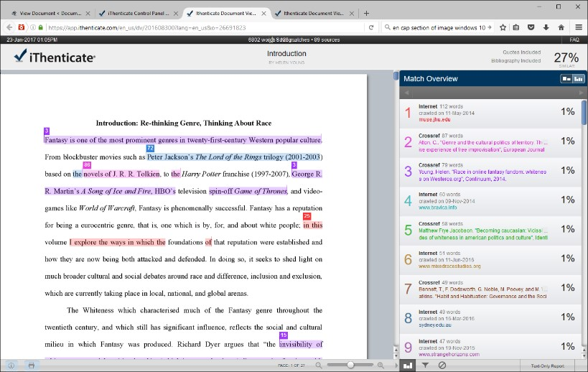Bookmark this page with star icon

(503, 27)
